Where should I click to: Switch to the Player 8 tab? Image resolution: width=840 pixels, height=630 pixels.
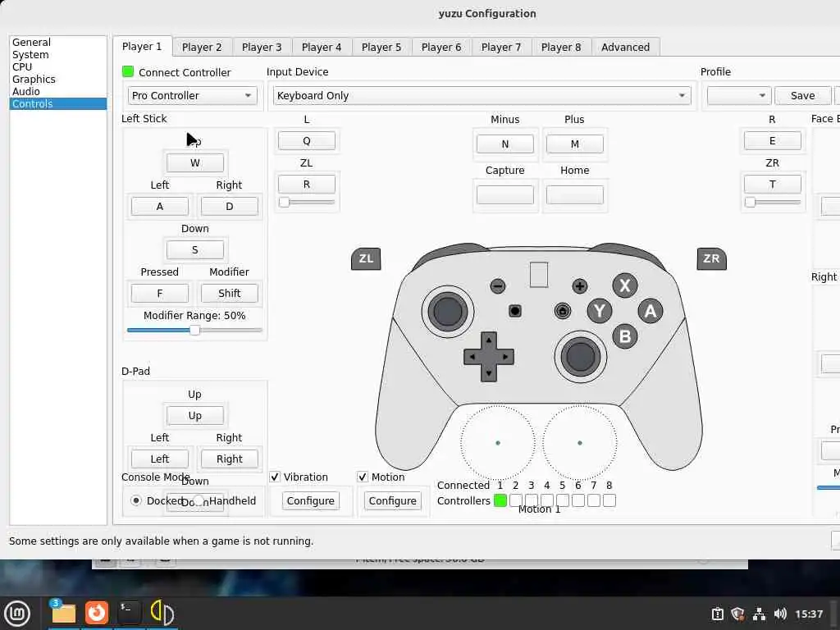tap(561, 47)
